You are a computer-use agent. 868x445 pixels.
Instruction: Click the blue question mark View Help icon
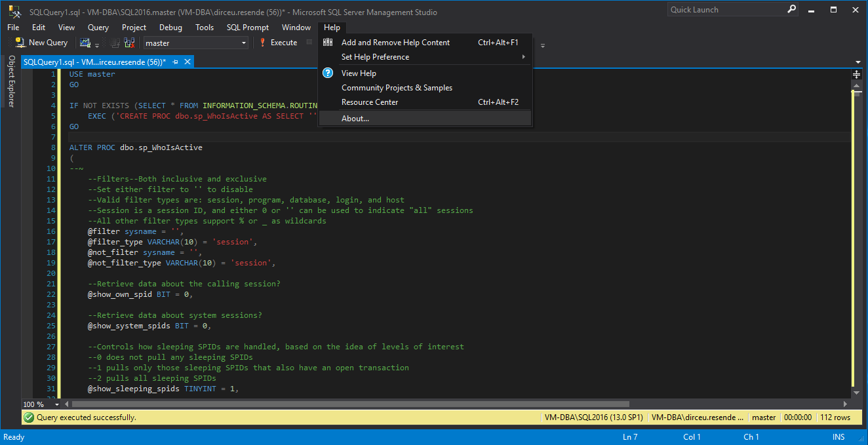click(328, 73)
